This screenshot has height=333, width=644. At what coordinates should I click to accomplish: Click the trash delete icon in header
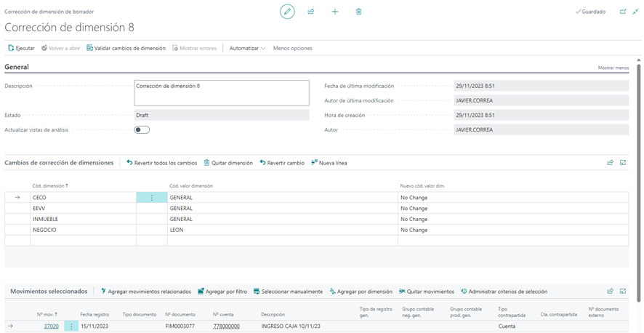click(x=358, y=12)
